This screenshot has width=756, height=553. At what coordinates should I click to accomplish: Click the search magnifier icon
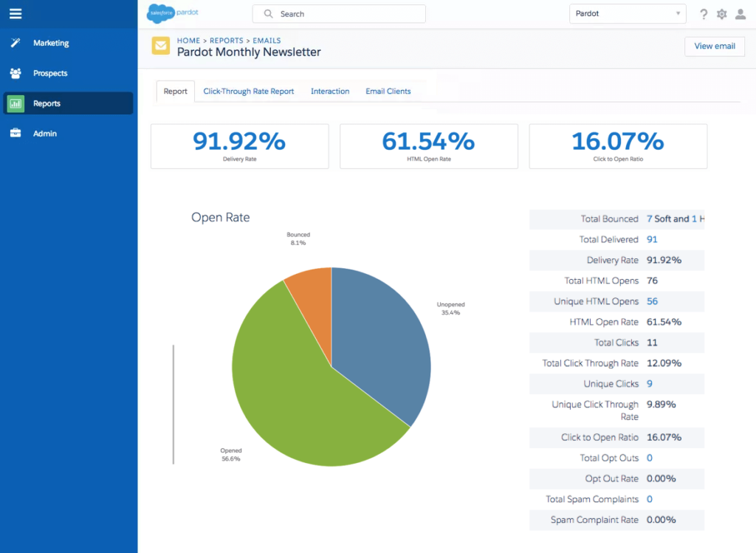269,13
